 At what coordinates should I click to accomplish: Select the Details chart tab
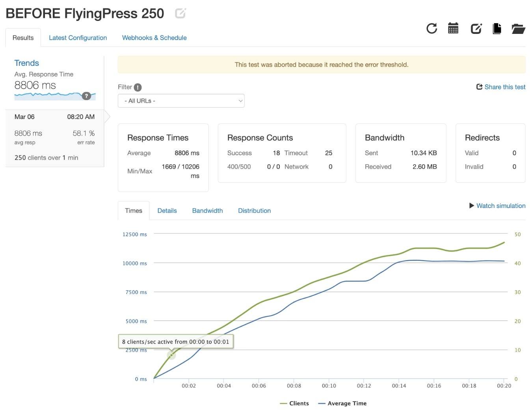point(167,211)
